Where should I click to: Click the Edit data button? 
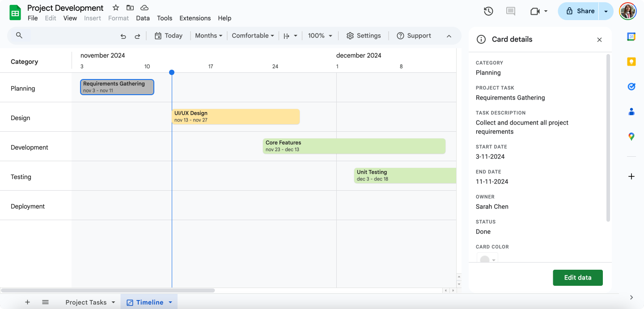[x=577, y=277]
